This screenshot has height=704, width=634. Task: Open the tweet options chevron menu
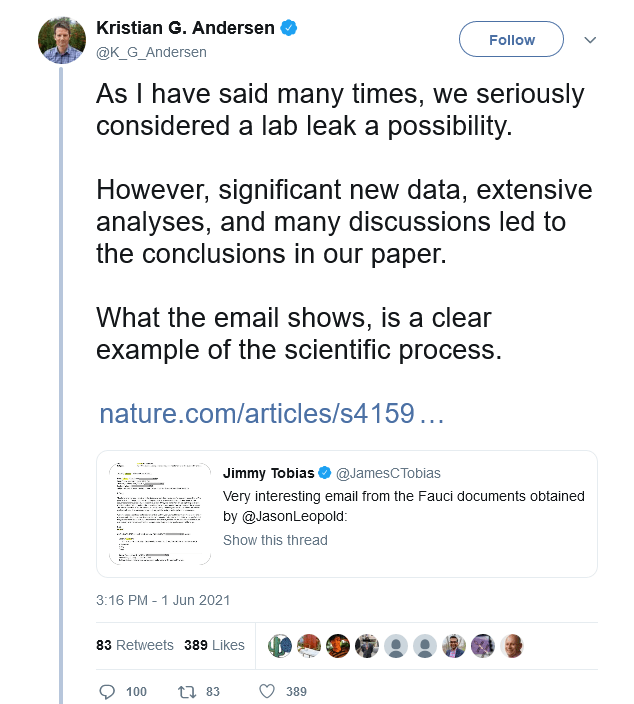(590, 40)
